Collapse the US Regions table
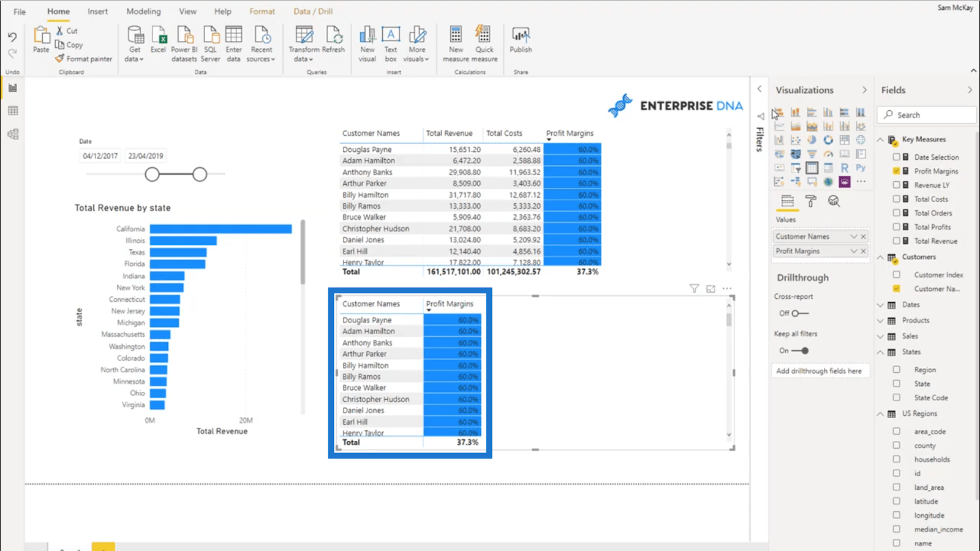This screenshot has height=551, width=980. point(880,414)
